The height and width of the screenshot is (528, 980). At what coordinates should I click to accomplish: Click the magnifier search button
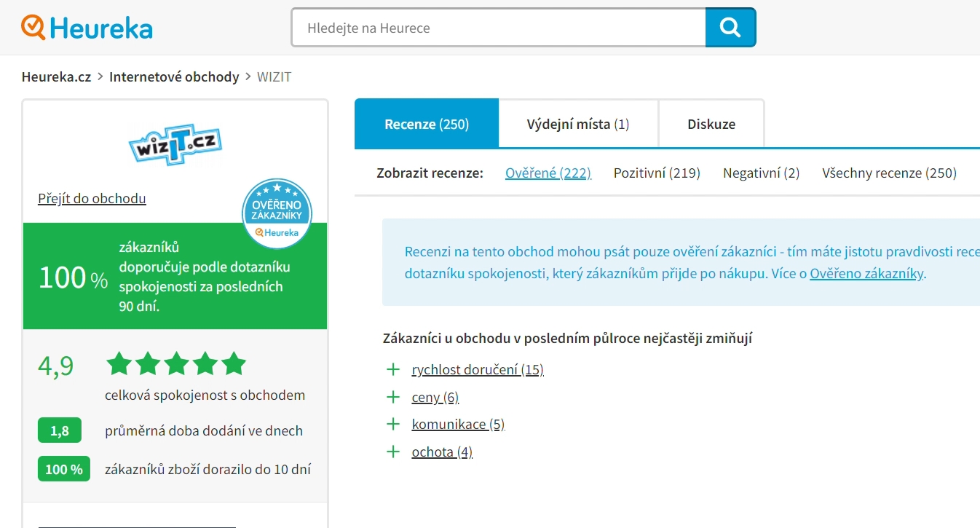(x=730, y=28)
